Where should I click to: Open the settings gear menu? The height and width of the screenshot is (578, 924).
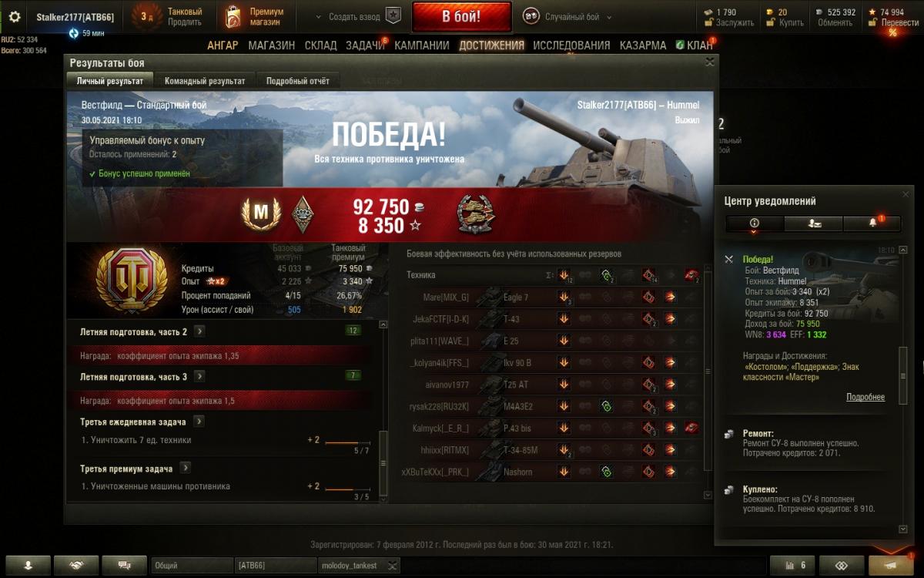click(15, 16)
